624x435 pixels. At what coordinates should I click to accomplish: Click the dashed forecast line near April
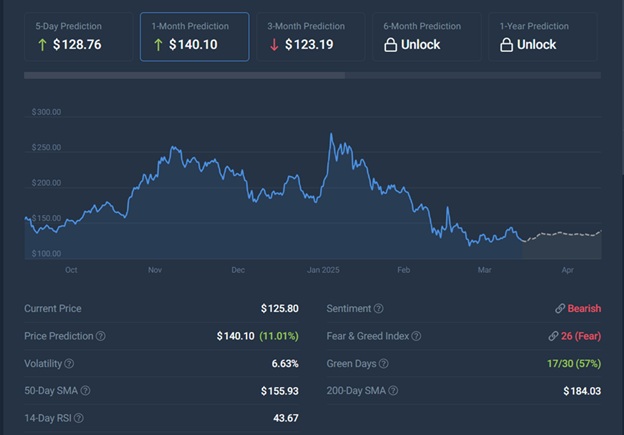pyautogui.click(x=565, y=234)
